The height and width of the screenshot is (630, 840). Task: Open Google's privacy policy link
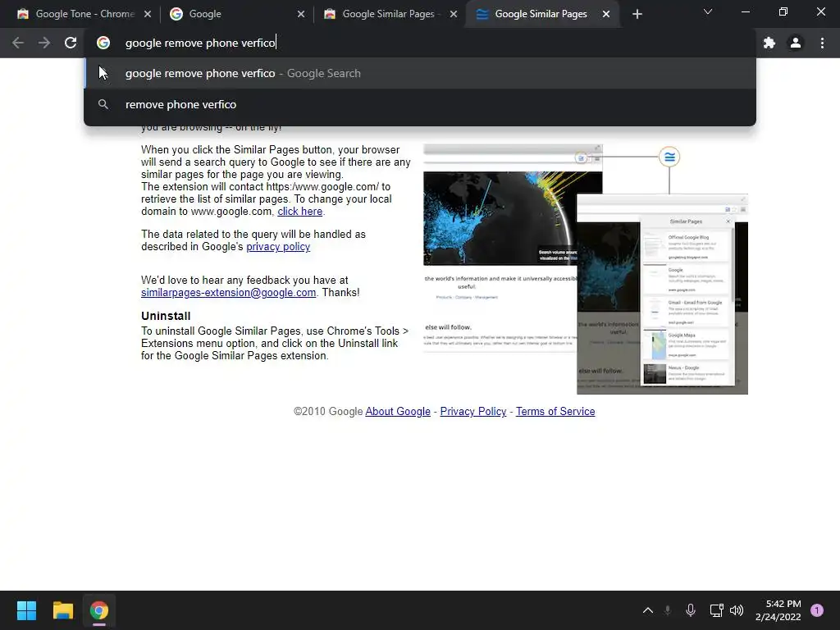point(278,246)
